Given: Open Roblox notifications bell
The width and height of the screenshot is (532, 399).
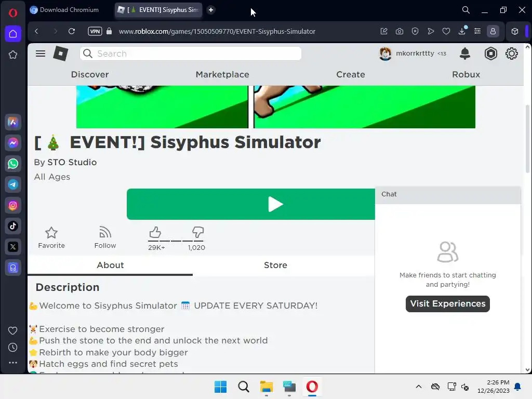Looking at the screenshot, I should 465,54.
